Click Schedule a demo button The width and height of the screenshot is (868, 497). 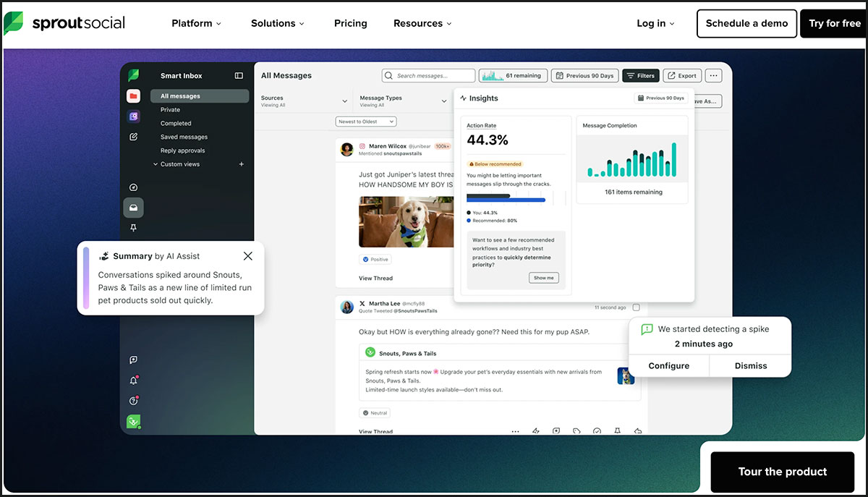point(746,23)
